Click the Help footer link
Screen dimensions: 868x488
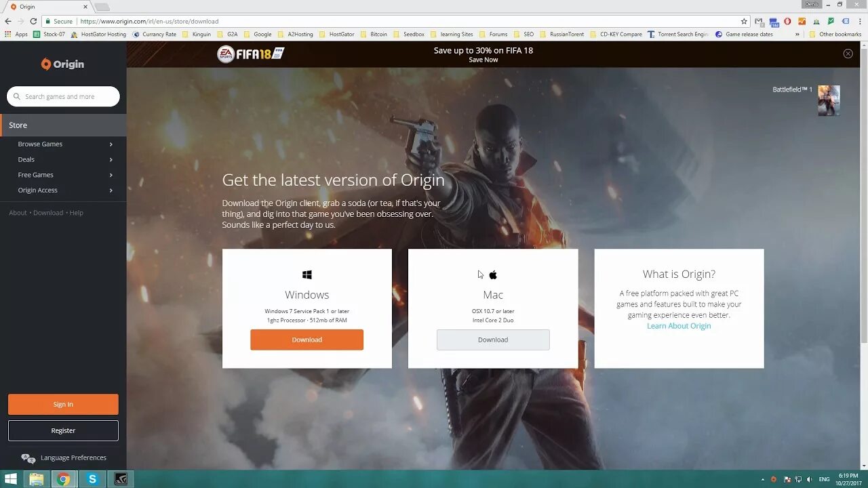tap(76, 213)
